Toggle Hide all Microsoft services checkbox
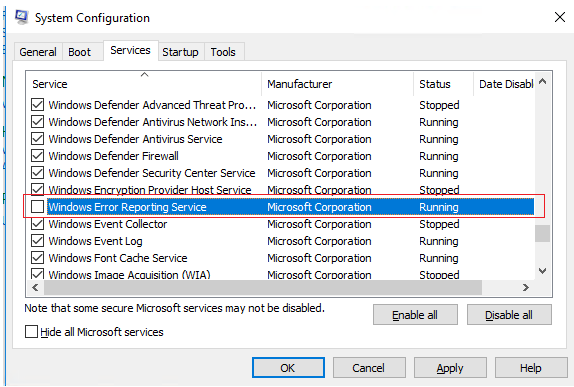Image resolution: width=574 pixels, height=387 pixels. click(31, 332)
